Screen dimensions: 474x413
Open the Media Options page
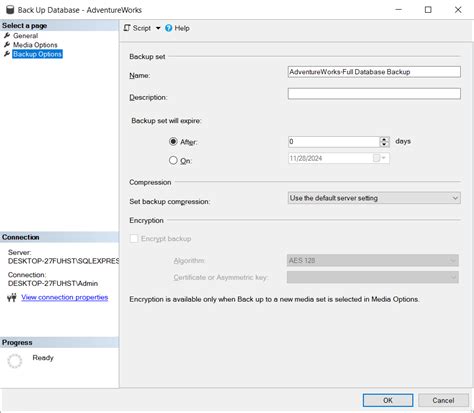coord(35,45)
